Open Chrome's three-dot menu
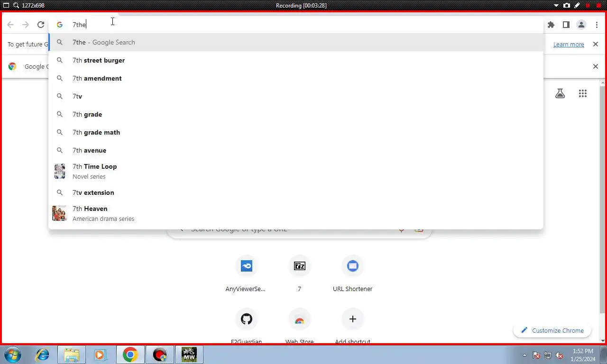The height and width of the screenshot is (364, 607). 597,25
